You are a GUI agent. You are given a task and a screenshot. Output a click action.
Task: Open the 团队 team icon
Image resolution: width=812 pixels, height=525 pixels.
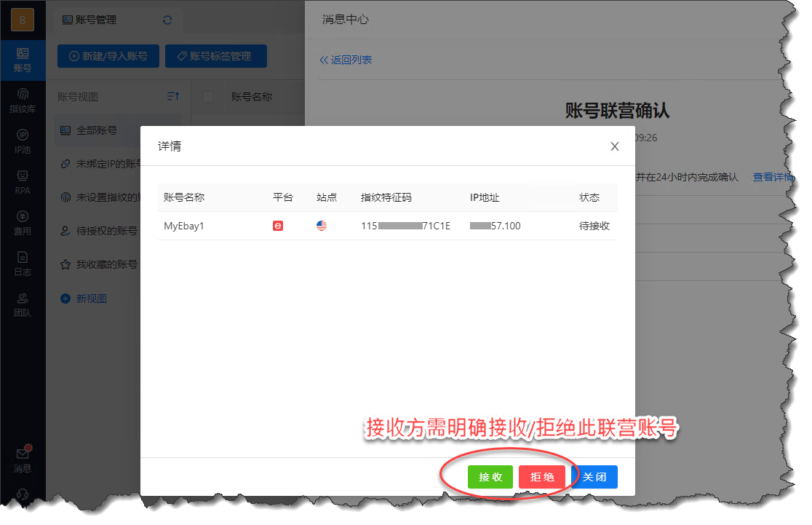pos(23,304)
